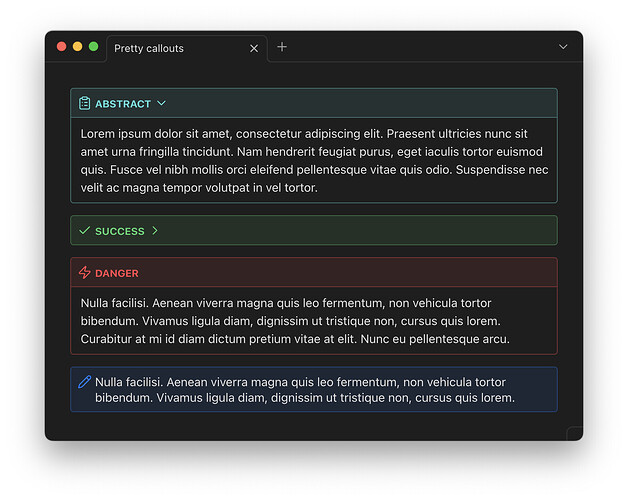The image size is (627, 500).
Task: Maximize the window with the green button
Action: point(94,47)
